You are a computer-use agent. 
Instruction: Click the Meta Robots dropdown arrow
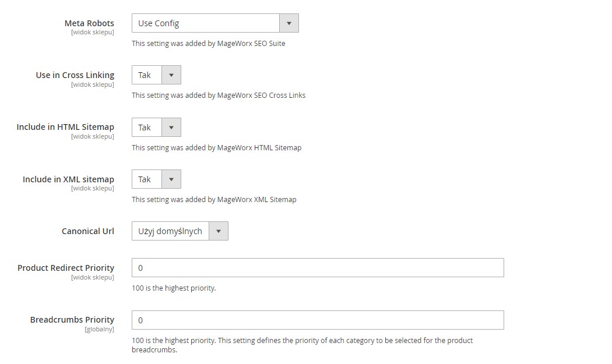point(289,23)
